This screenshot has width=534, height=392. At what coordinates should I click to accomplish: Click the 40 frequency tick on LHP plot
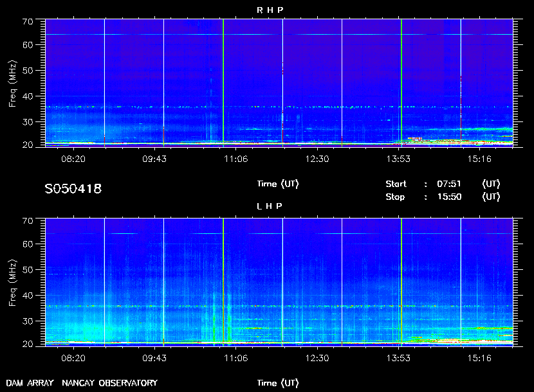[28, 296]
